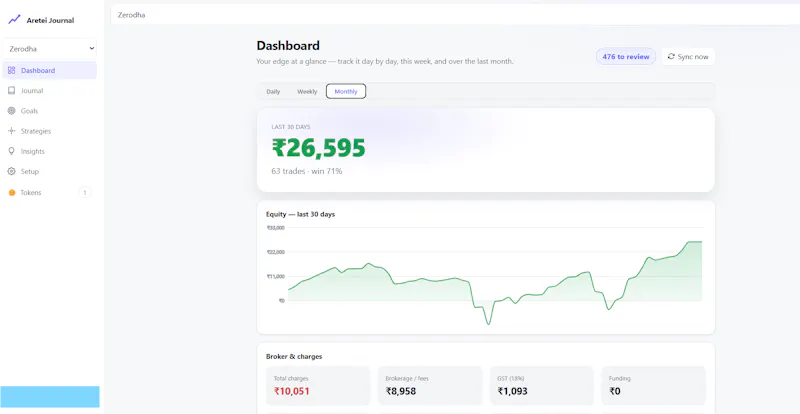The image size is (800, 414).
Task: Select the Monthly tab
Action: (346, 91)
